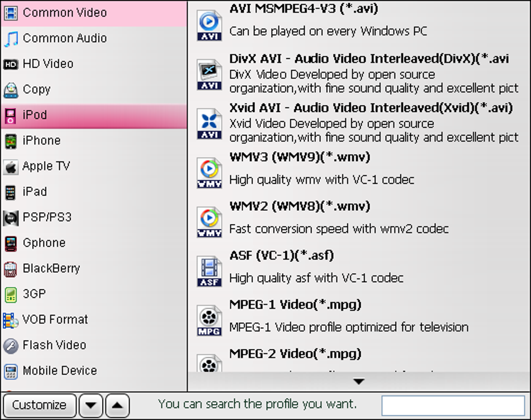This screenshot has height=420, width=531.
Task: Select MPEG-1 Video(*.mpg) profile
Action: (359, 320)
